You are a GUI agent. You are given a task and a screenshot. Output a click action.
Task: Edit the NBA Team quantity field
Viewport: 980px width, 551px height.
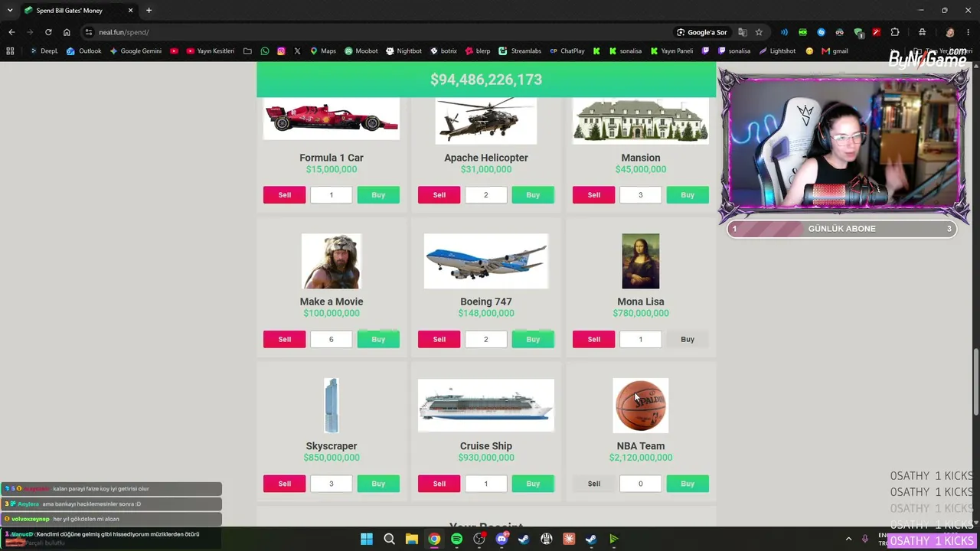pos(641,484)
